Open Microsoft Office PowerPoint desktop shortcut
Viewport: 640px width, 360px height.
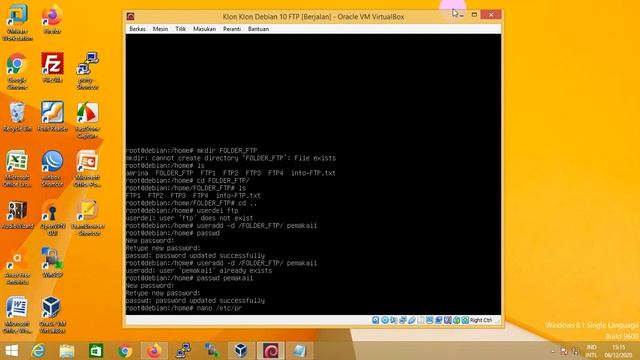pos(87,169)
